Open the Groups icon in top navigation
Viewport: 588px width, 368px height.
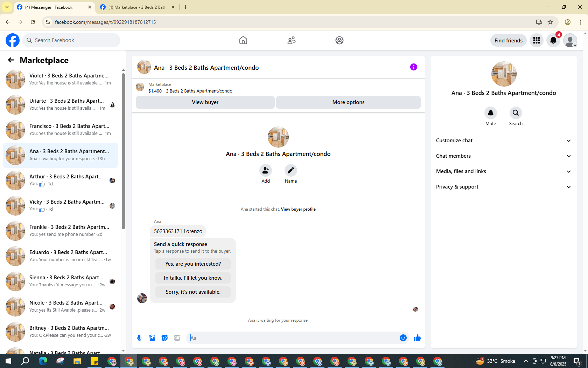pyautogui.click(x=339, y=40)
